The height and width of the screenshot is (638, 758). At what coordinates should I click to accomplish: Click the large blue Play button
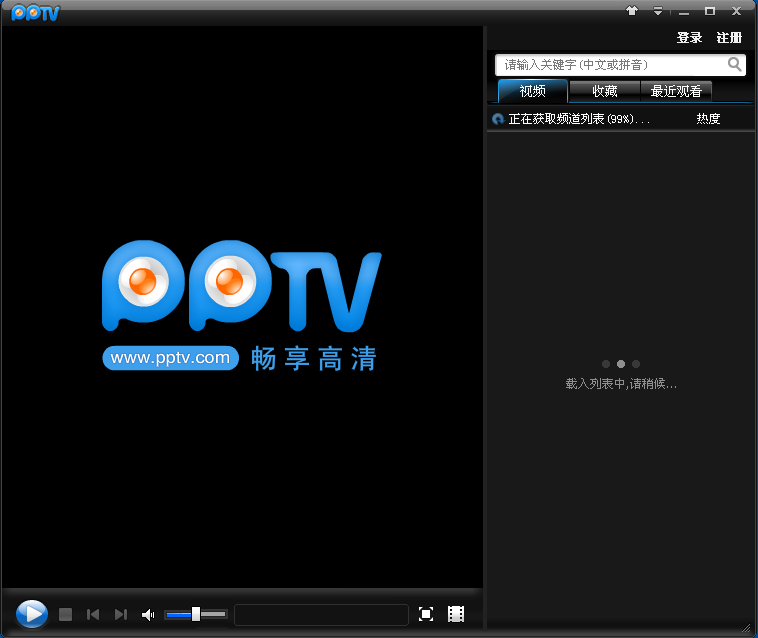32,614
